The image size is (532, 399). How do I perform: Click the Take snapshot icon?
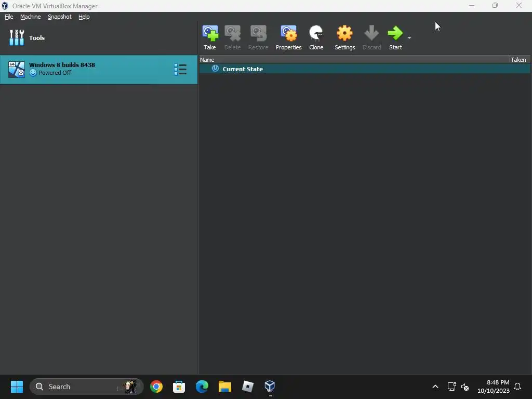coord(210,33)
